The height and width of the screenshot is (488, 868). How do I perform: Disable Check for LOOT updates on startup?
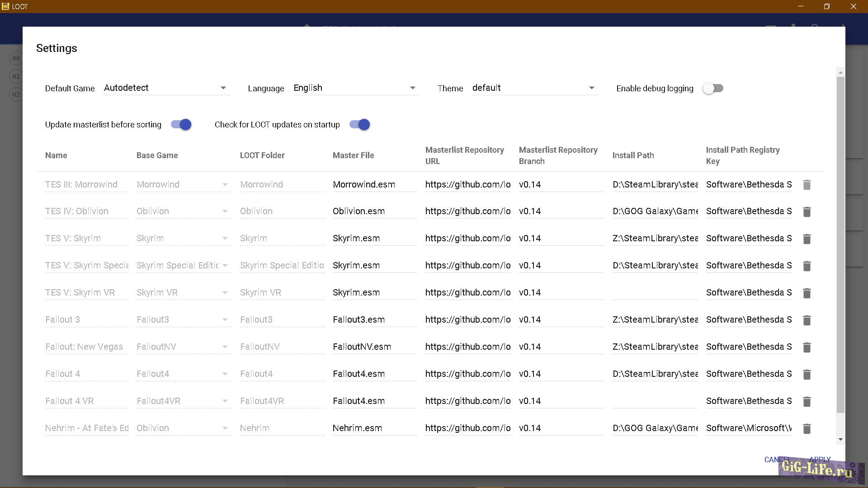point(359,124)
